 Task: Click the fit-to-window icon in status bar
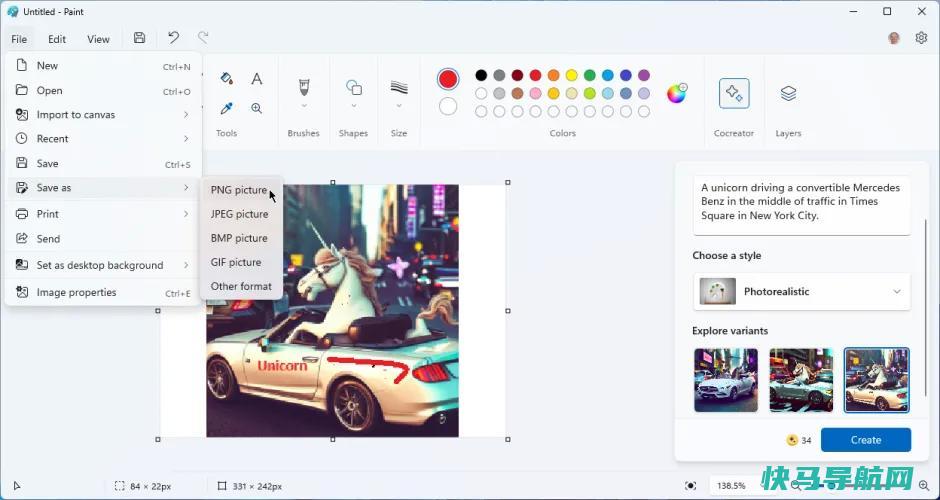(x=691, y=486)
